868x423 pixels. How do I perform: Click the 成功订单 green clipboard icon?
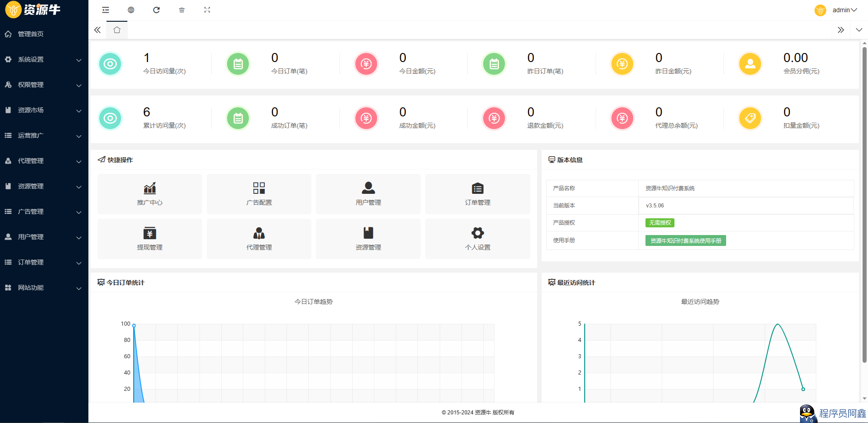coord(238,118)
